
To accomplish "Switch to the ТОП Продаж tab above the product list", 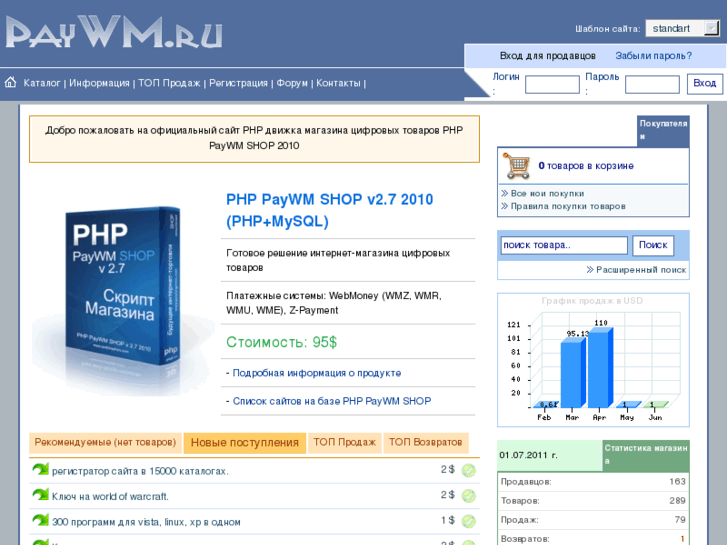I will click(x=344, y=442).
